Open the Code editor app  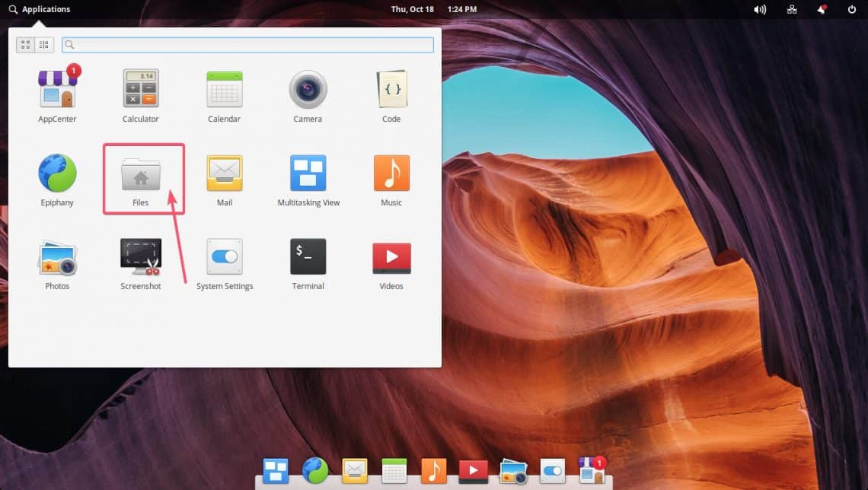pyautogui.click(x=391, y=90)
